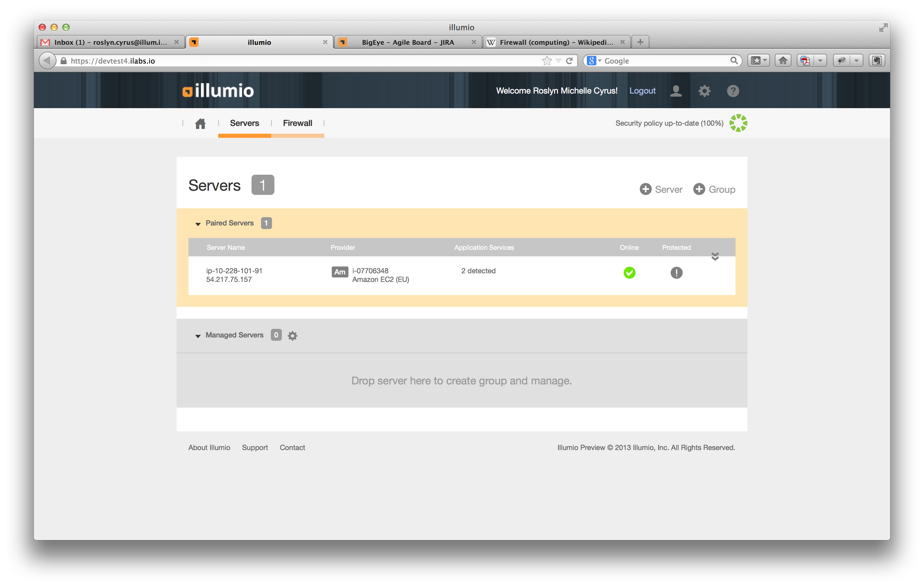Click the green Online checkmark for ip-10-228-101-91
Viewport: 924px width, 587px height.
629,273
